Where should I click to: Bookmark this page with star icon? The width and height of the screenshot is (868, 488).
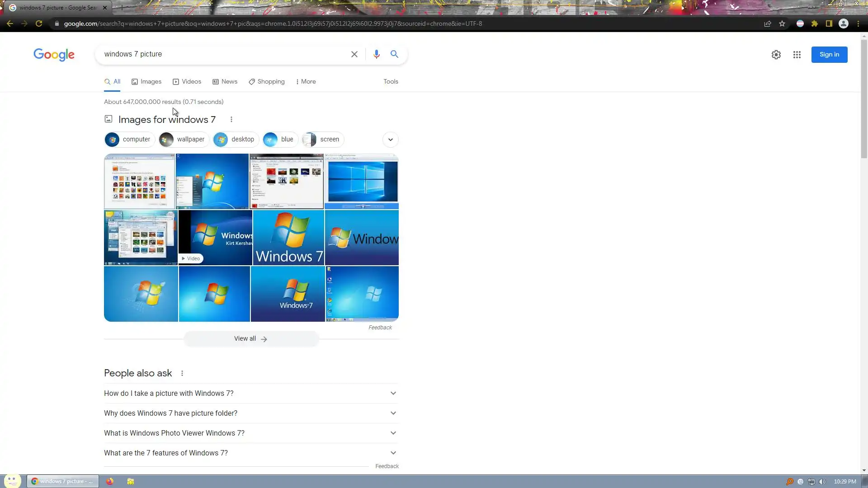coord(782,23)
